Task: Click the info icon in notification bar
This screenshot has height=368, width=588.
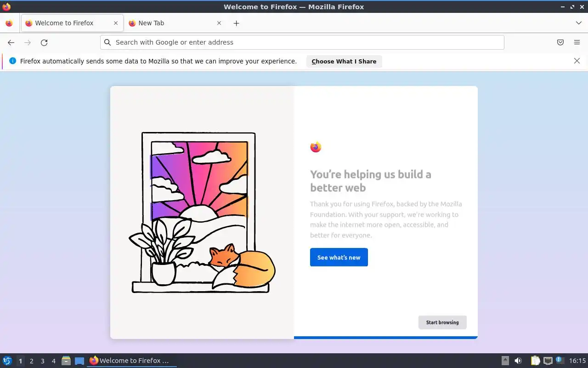Action: click(12, 61)
